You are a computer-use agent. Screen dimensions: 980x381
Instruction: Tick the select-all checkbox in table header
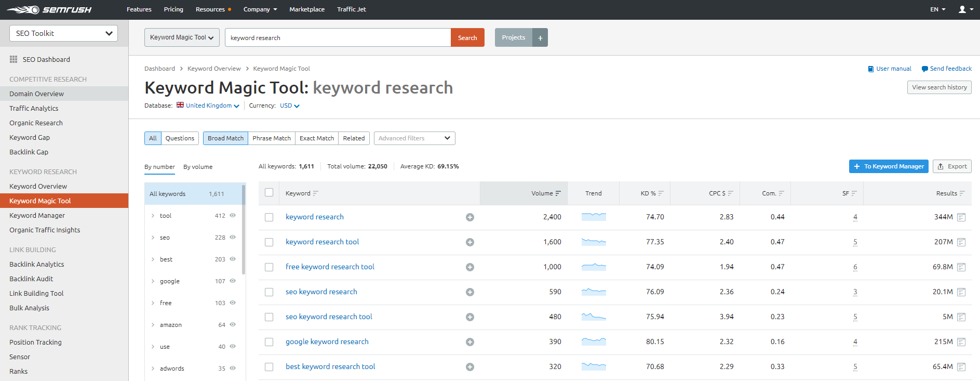[269, 192]
